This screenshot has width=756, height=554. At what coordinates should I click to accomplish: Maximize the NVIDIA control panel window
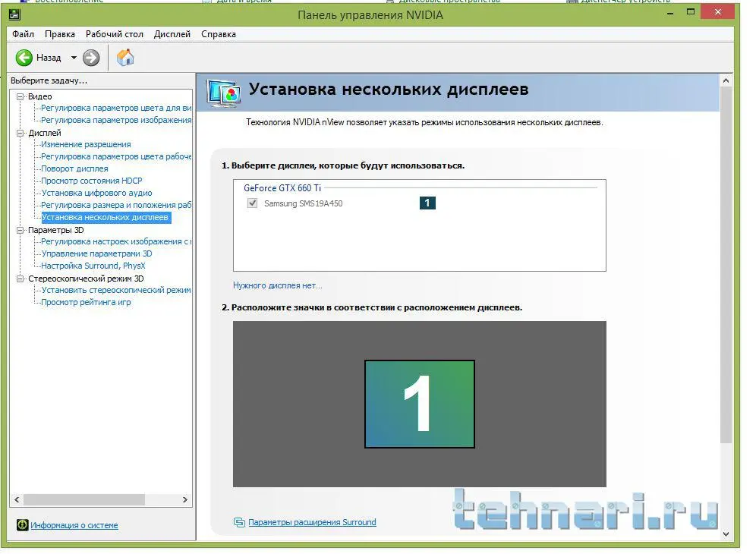691,12
